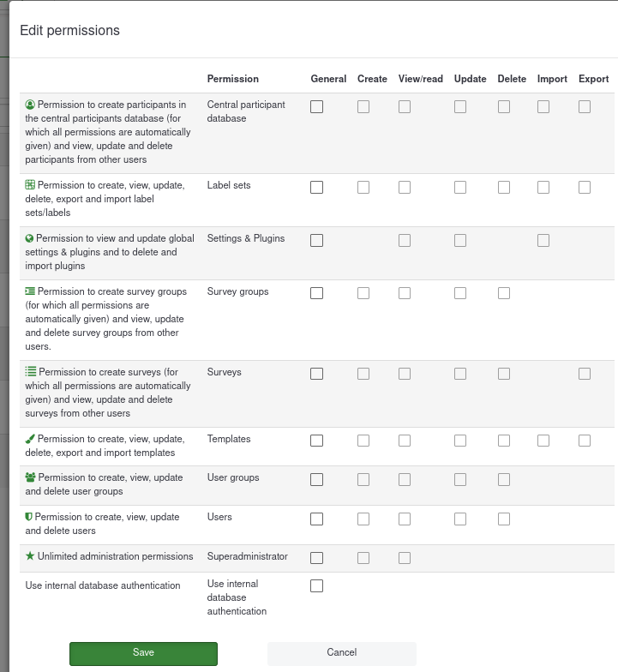Check View/read permission for Settings & Plugins
The height and width of the screenshot is (672, 618).
[x=405, y=241]
